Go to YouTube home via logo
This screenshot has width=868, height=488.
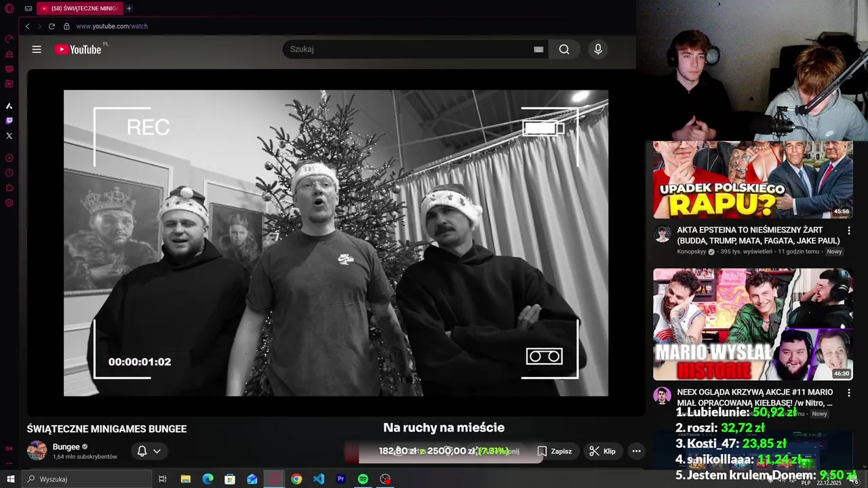(79, 49)
